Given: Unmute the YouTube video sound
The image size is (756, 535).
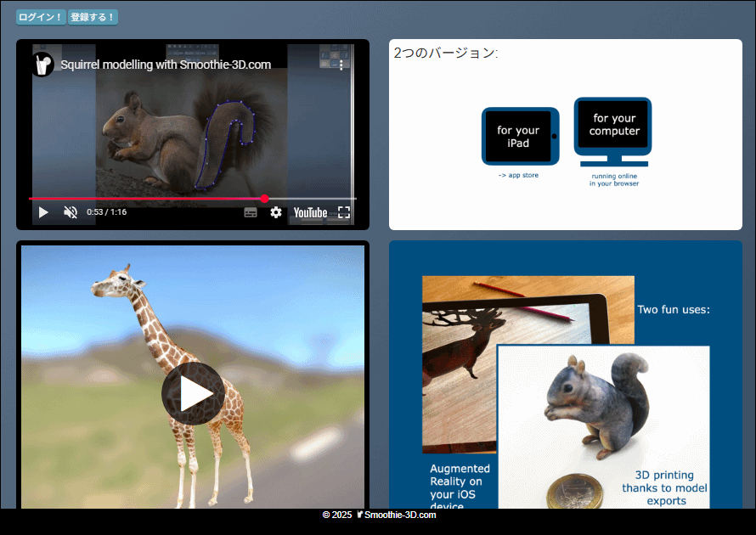Looking at the screenshot, I should click(71, 212).
